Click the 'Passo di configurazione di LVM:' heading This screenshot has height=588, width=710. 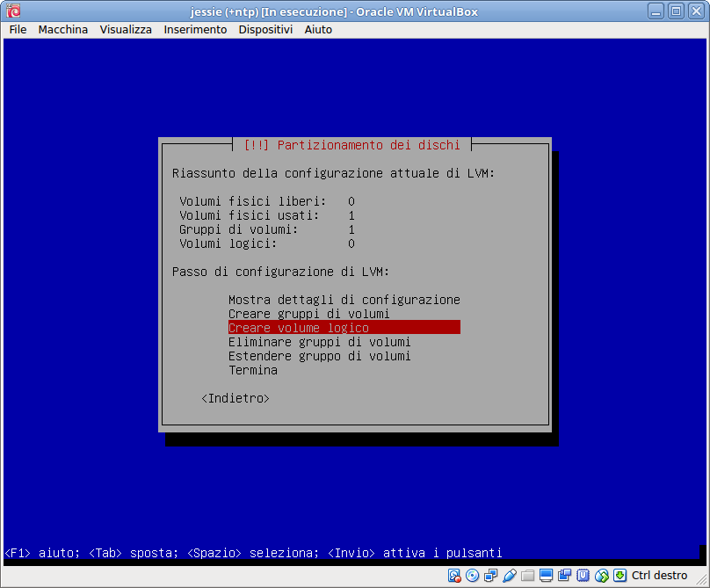click(x=280, y=272)
